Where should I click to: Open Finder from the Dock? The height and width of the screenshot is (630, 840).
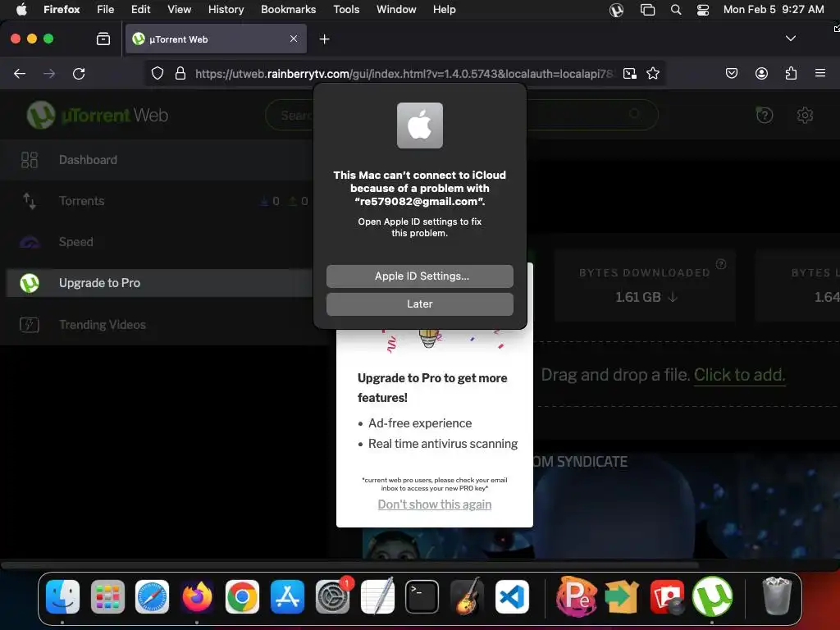pos(62,596)
